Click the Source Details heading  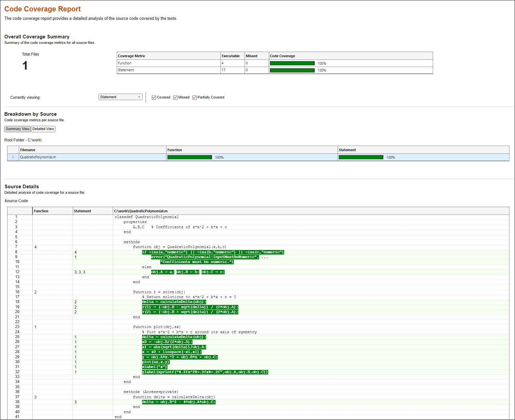tap(22, 187)
